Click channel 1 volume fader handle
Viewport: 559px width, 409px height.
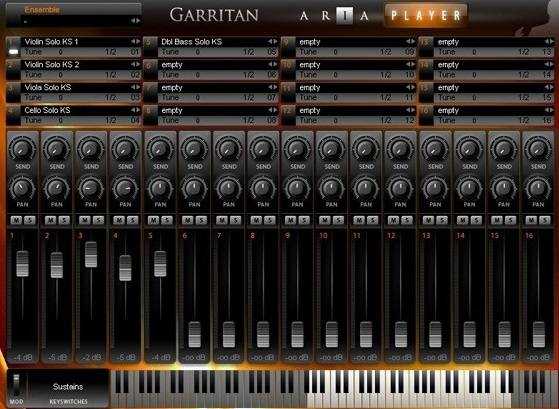(x=22, y=264)
